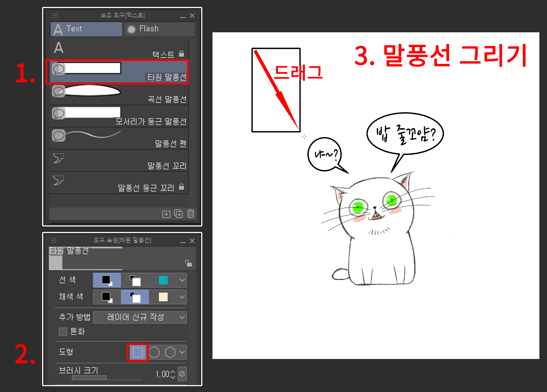The width and height of the screenshot is (547, 392).
Task: Open the brush size dynamics button
Action: pyautogui.click(x=182, y=374)
